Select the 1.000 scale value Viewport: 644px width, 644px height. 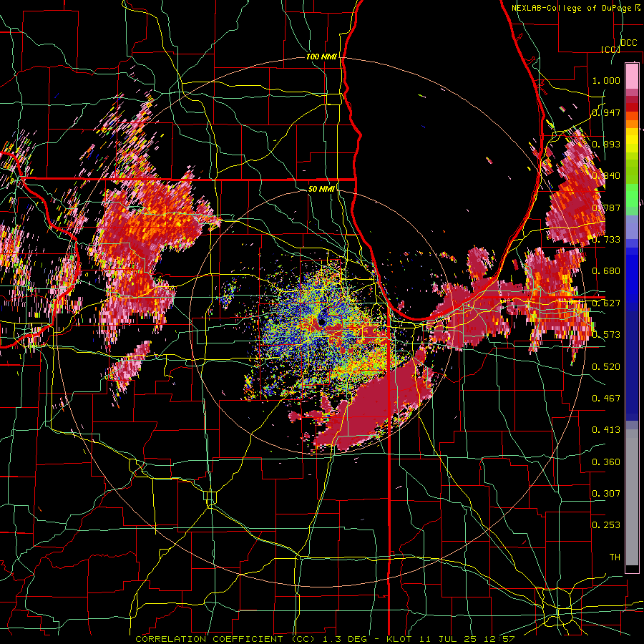(x=606, y=80)
